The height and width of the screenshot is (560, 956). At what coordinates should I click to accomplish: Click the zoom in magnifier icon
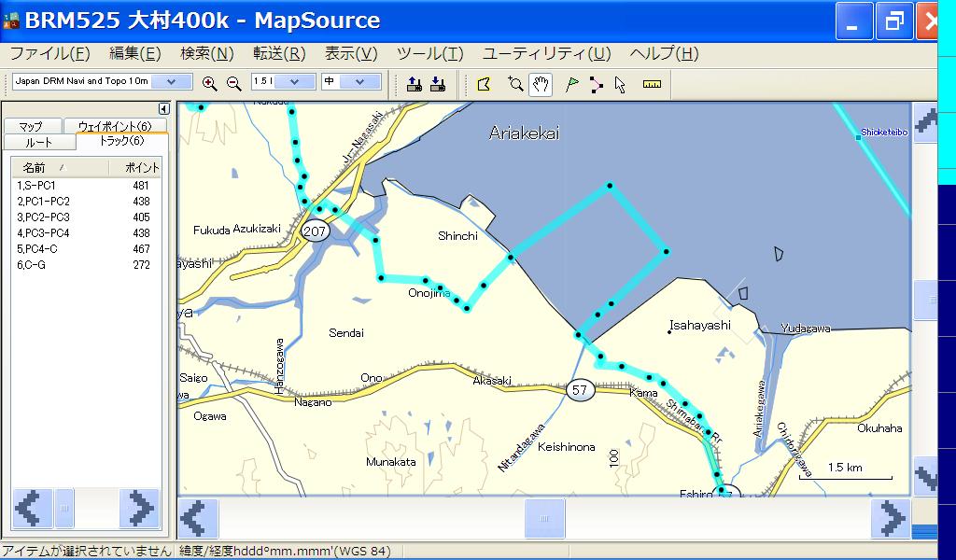click(210, 84)
